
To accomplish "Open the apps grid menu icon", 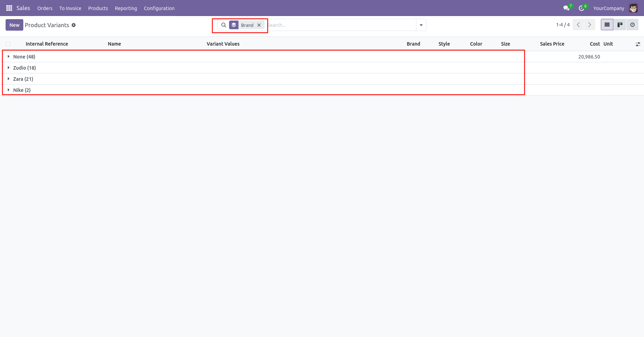I will 9,8.
